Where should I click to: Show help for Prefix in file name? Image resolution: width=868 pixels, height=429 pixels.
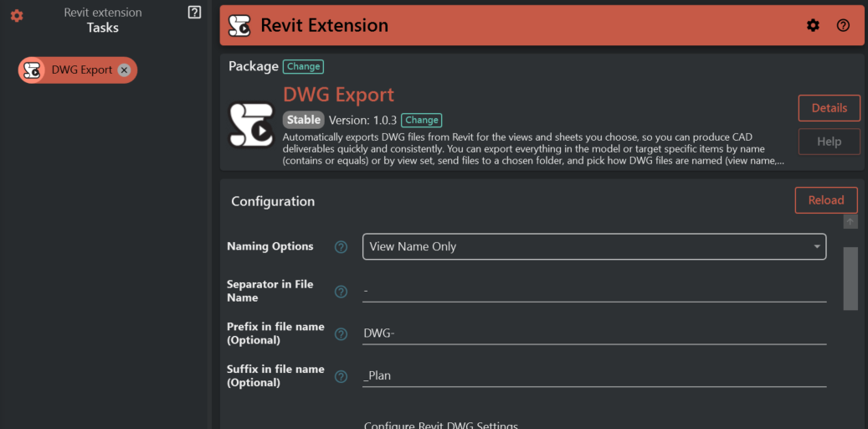click(341, 333)
